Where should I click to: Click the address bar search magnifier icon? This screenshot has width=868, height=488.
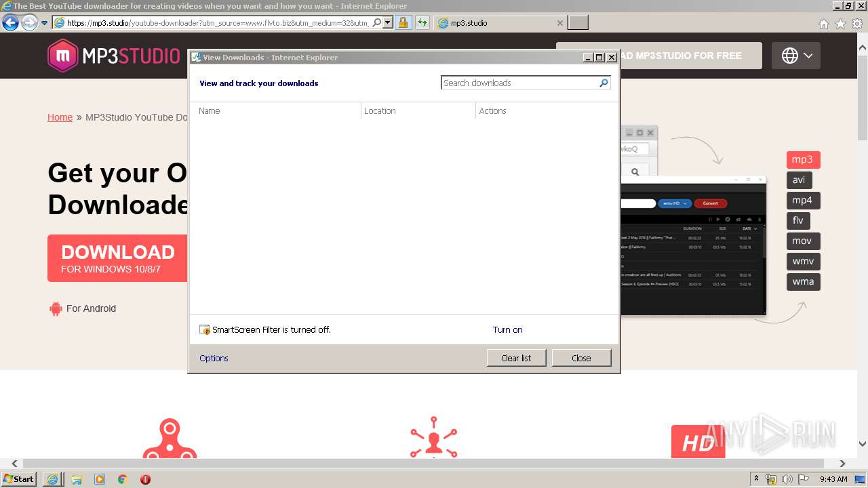pos(377,23)
